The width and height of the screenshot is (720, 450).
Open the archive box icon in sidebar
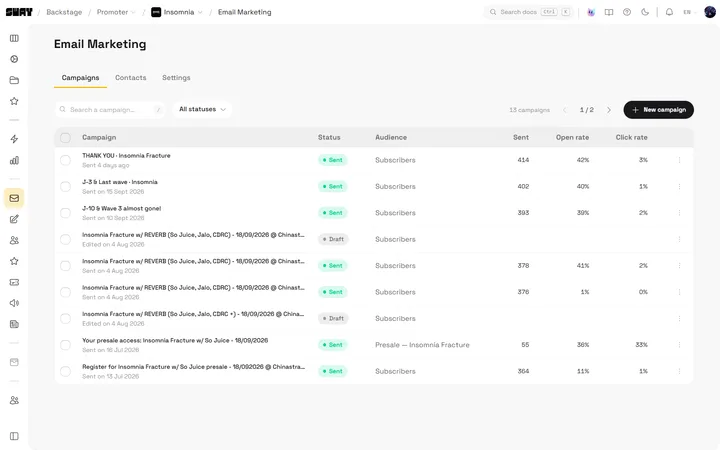point(14,362)
